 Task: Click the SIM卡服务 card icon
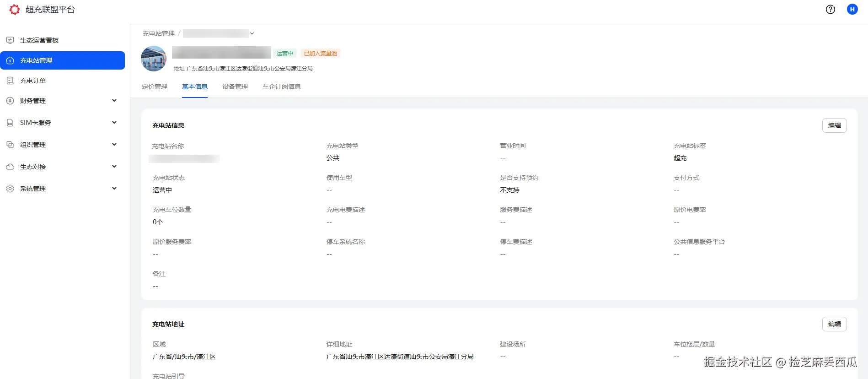coord(10,123)
